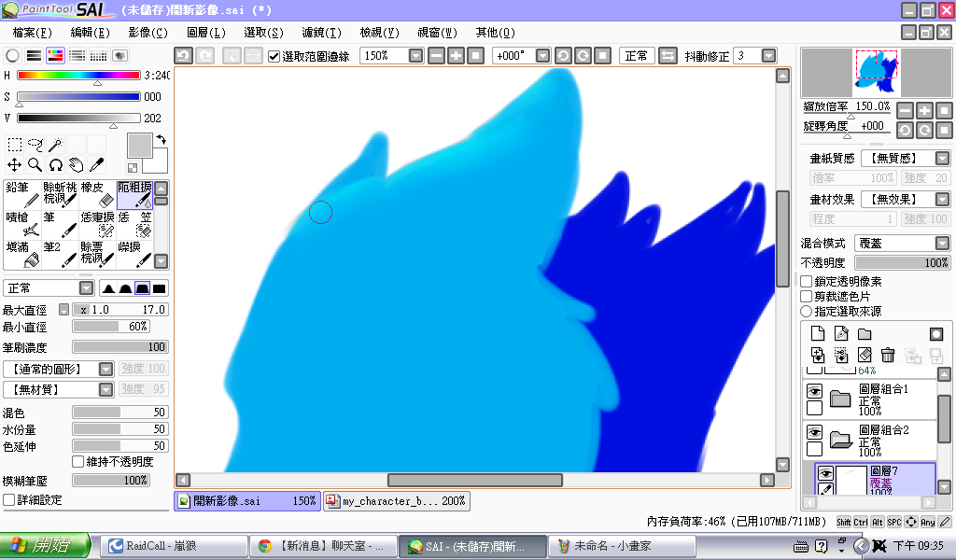Create a new linework pen layer
Viewport: 956px width, 560px height.
[841, 333]
